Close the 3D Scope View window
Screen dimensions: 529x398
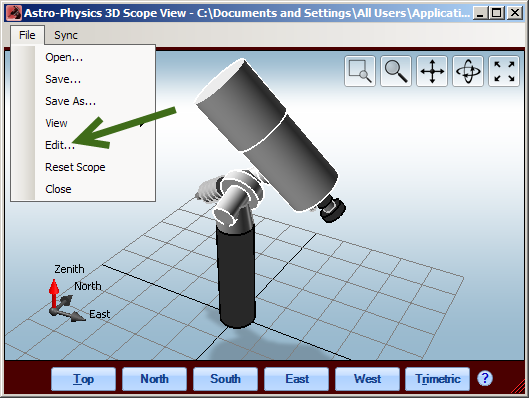click(x=515, y=13)
